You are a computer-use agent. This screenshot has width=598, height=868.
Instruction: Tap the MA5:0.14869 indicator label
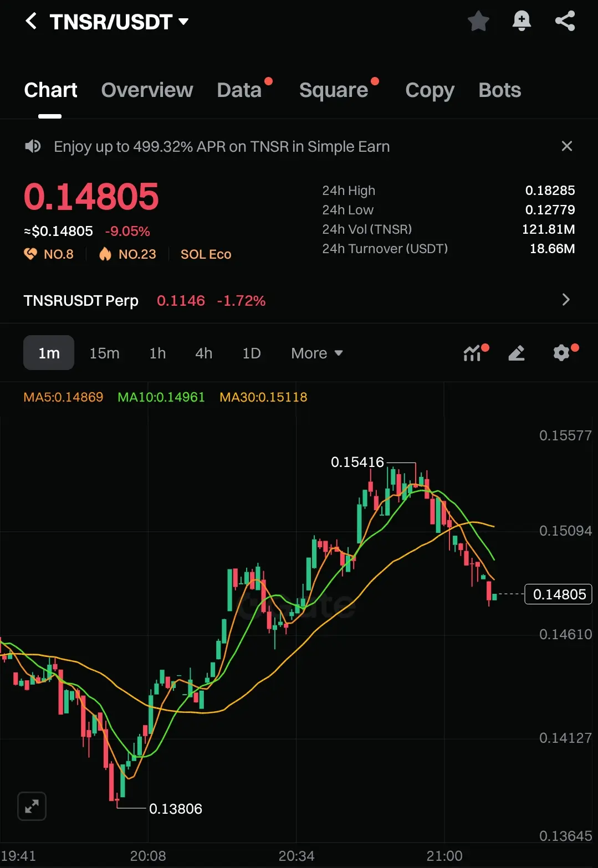tap(63, 397)
